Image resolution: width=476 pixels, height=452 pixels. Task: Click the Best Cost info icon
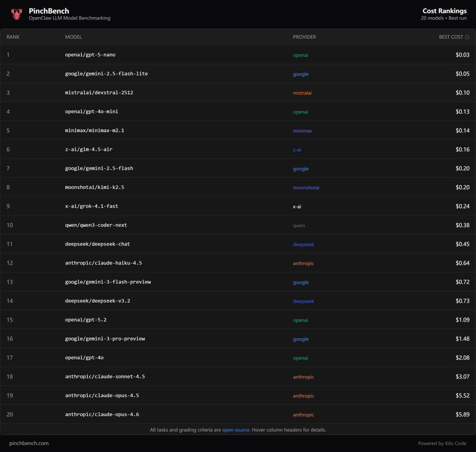click(x=467, y=37)
